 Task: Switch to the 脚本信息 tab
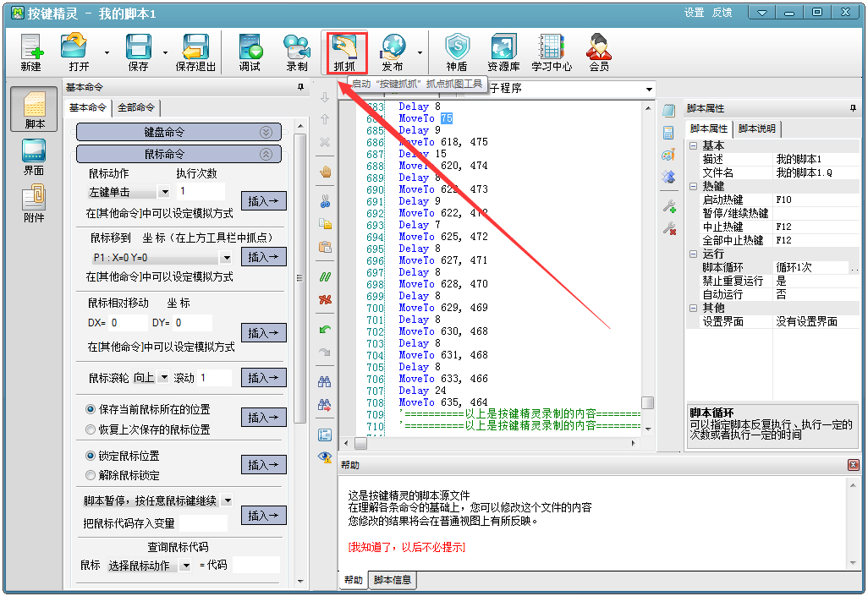pyautogui.click(x=393, y=580)
